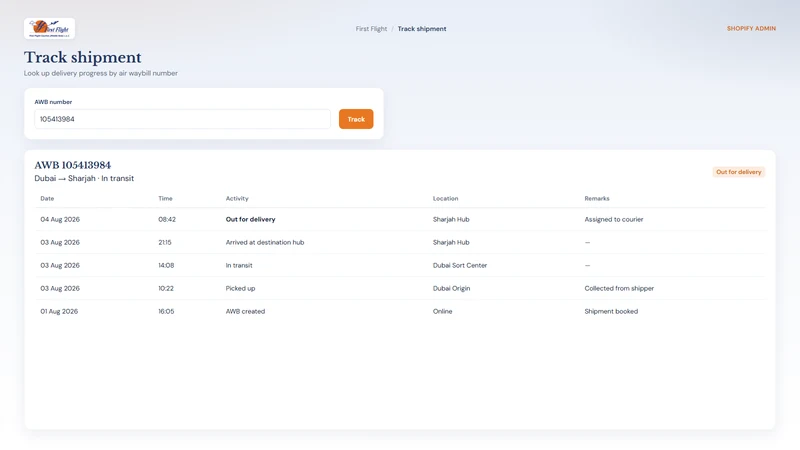Screen dimensions: 800x450
Task: Click the Location column header
Action: [445, 198]
